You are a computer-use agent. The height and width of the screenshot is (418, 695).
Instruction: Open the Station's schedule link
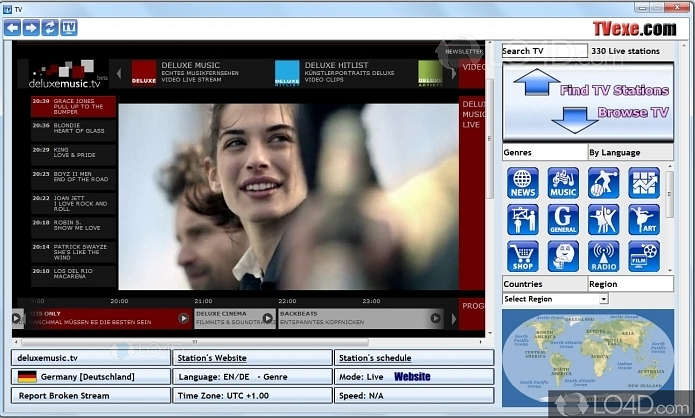414,358
